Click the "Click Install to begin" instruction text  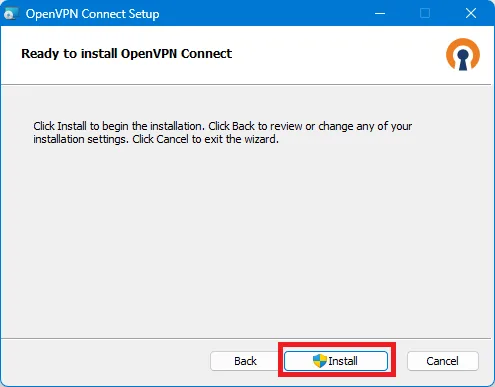[x=222, y=132]
